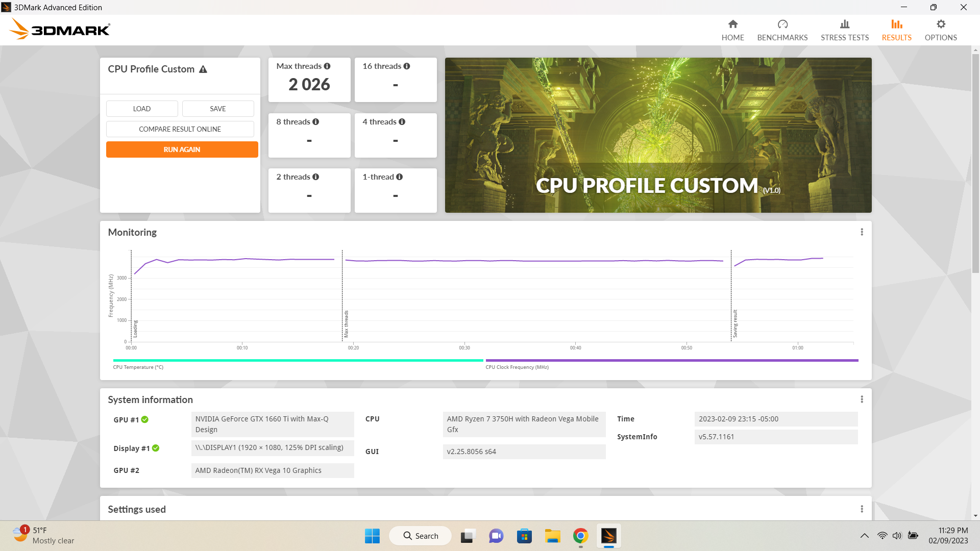The height and width of the screenshot is (551, 980).
Task: Select the RESULTS tab
Action: (896, 30)
